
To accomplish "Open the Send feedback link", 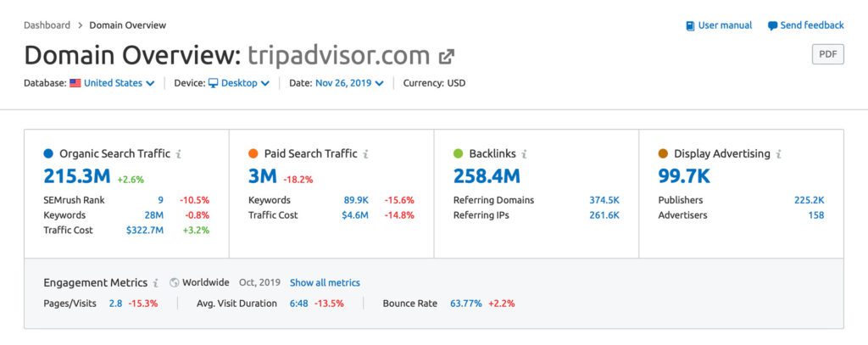I will tap(806, 25).
